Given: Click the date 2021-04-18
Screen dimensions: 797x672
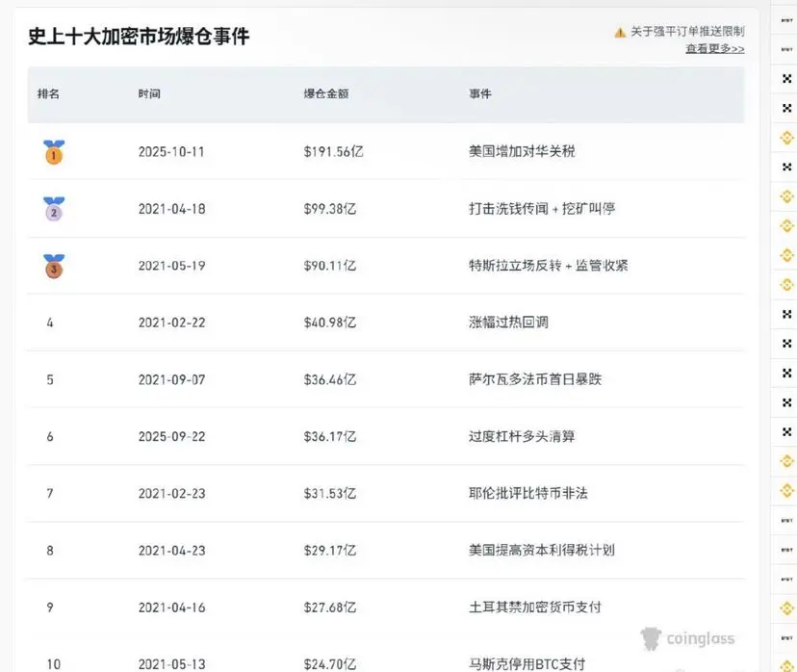Looking at the screenshot, I should (x=171, y=209).
